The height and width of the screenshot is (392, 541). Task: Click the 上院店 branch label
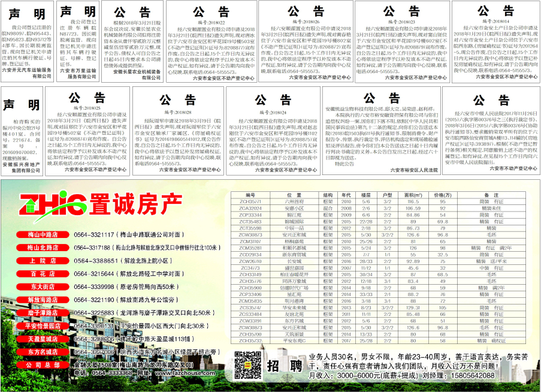[41, 261]
